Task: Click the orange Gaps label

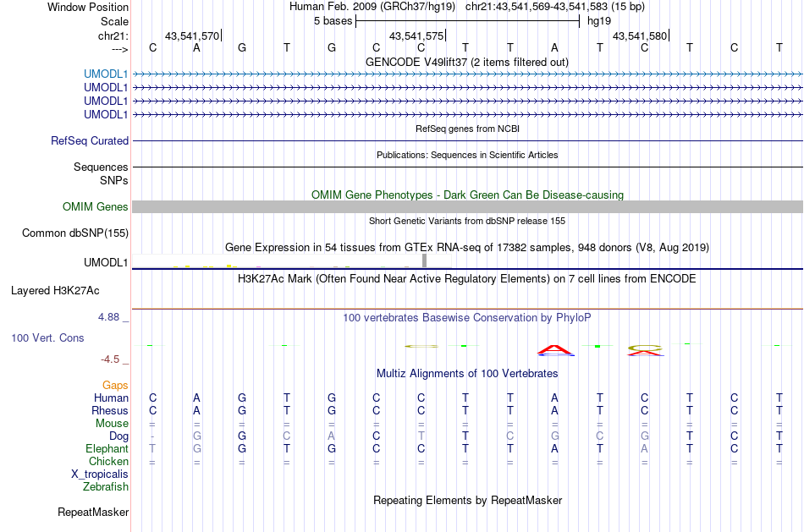Action: [115, 386]
